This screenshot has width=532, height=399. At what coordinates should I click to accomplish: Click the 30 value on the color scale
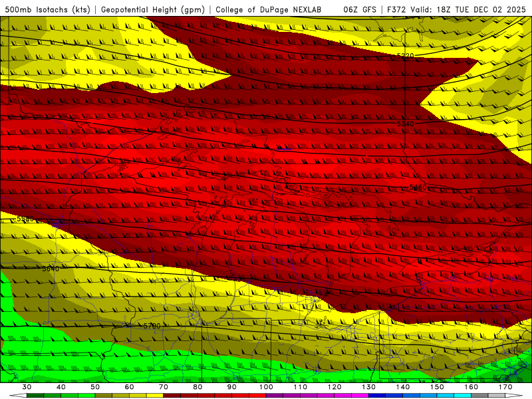tap(27, 387)
